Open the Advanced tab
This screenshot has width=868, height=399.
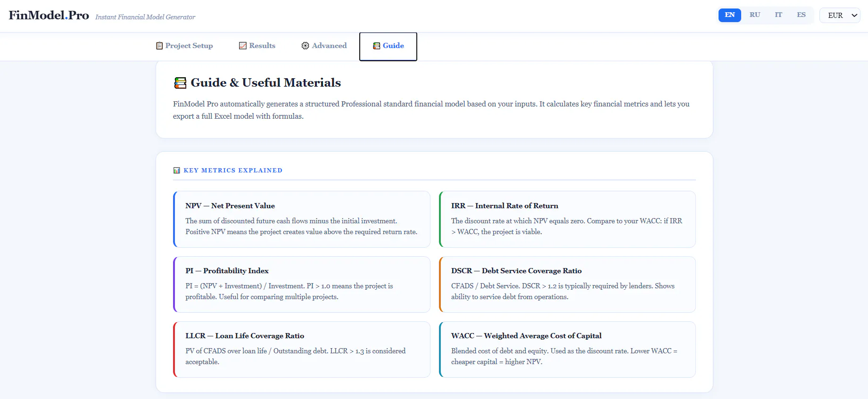pos(324,46)
